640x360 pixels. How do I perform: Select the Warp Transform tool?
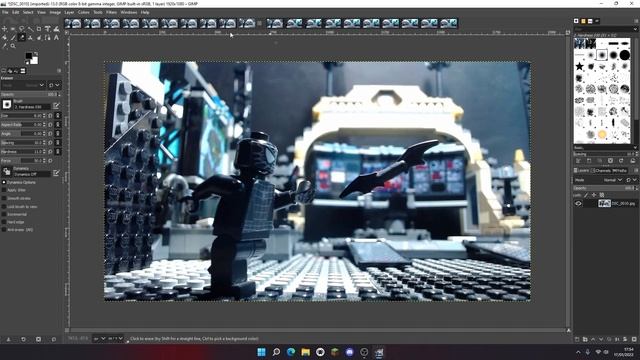[x=56, y=29]
